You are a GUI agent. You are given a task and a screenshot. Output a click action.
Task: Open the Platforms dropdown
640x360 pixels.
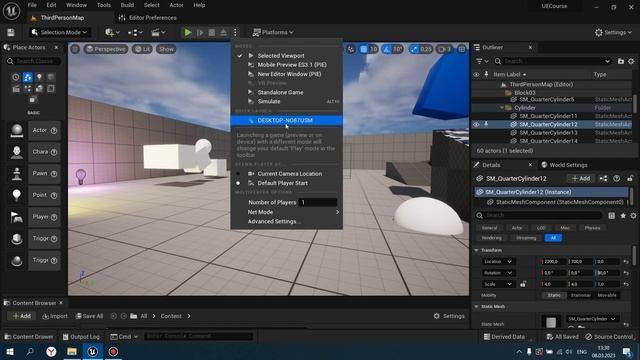click(273, 32)
